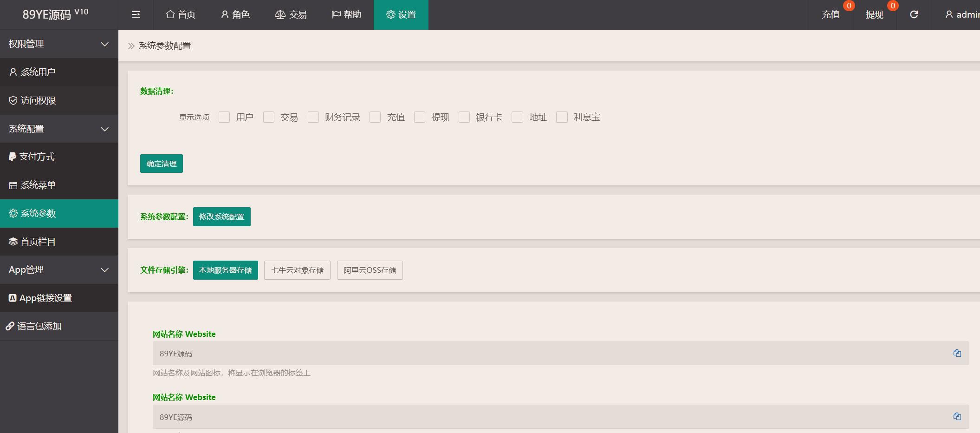The width and height of the screenshot is (980, 433).
Task: Check the 充值 checkbox
Action: pyautogui.click(x=375, y=117)
